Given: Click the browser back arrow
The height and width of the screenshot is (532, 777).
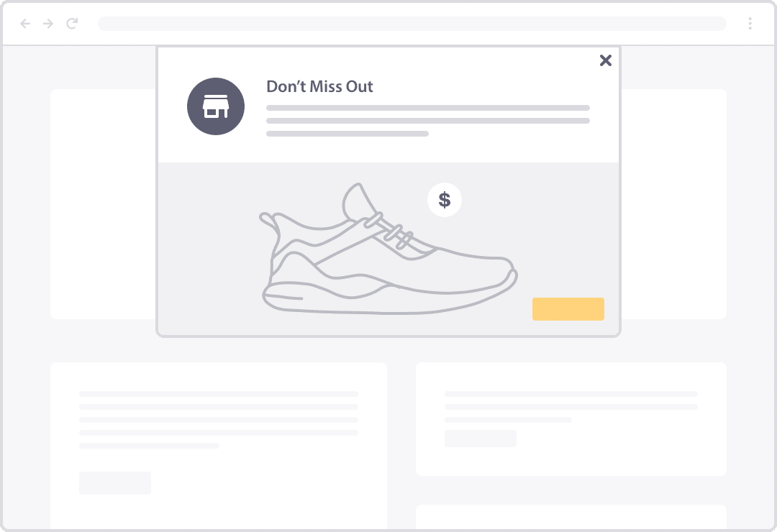Looking at the screenshot, I should click(25, 23).
